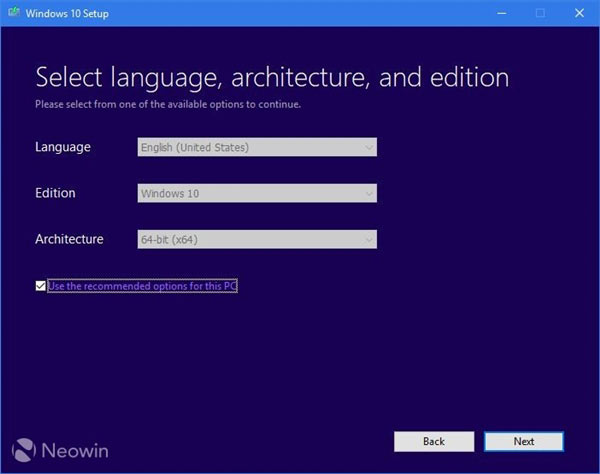Screen dimensions: 600x474
Task: Uncheck the recommended options checkbox
Action: pyautogui.click(x=41, y=286)
